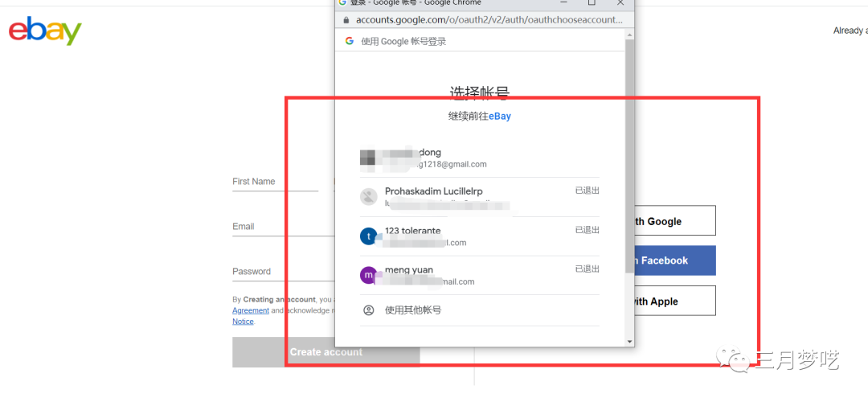Open the User Agreement link
Screen dimensions: 868x398
coord(251,310)
